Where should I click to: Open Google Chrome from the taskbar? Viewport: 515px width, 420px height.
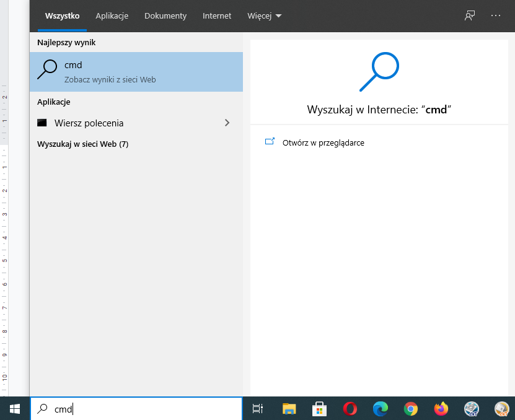410,408
